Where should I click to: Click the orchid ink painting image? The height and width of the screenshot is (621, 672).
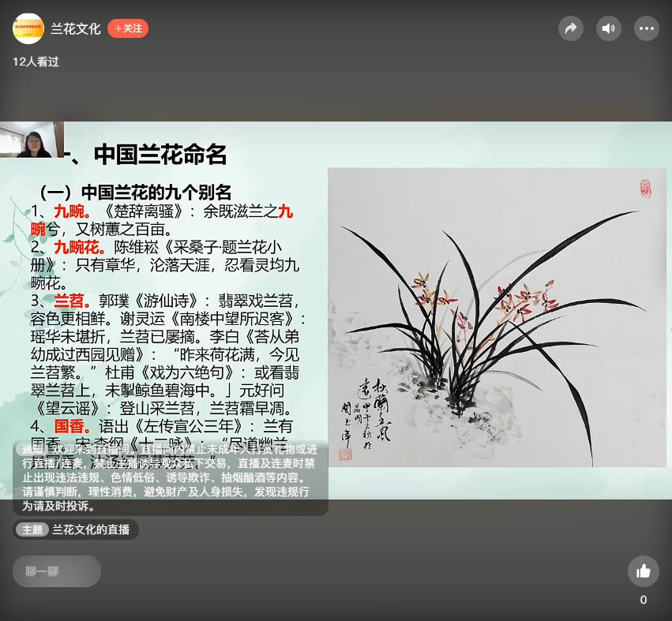click(x=497, y=317)
